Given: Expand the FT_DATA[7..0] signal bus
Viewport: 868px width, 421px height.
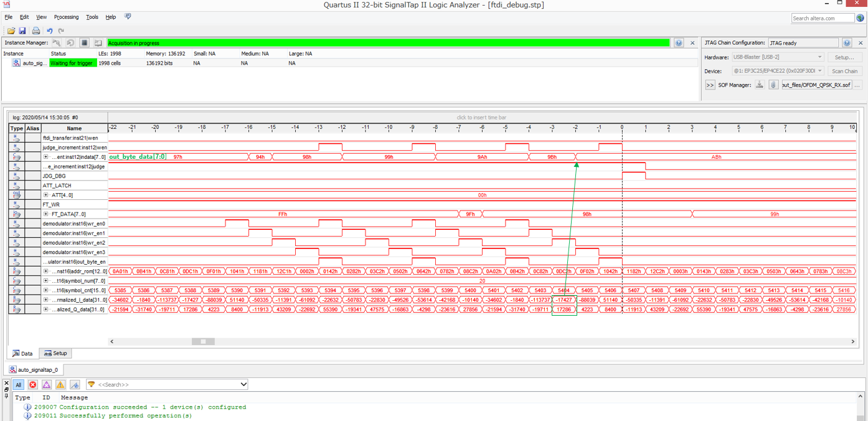Looking at the screenshot, I should click(x=45, y=214).
